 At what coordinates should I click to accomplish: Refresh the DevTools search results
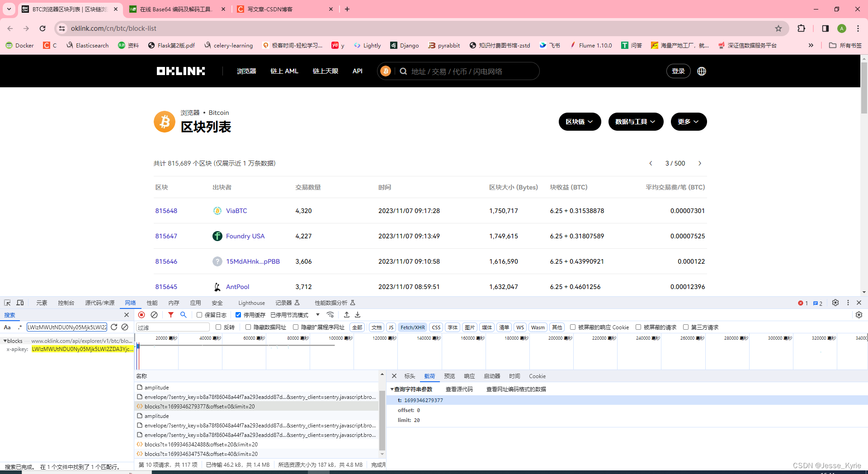coord(114,327)
